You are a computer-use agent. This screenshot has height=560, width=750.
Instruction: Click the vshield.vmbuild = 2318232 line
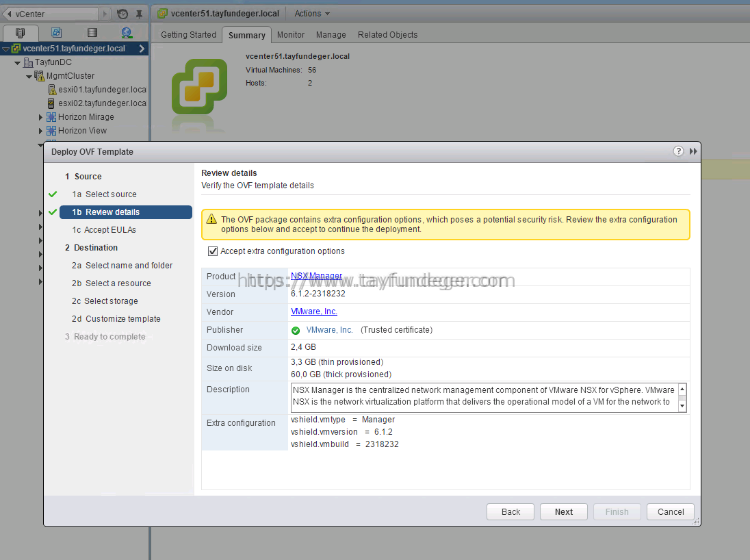(x=344, y=444)
